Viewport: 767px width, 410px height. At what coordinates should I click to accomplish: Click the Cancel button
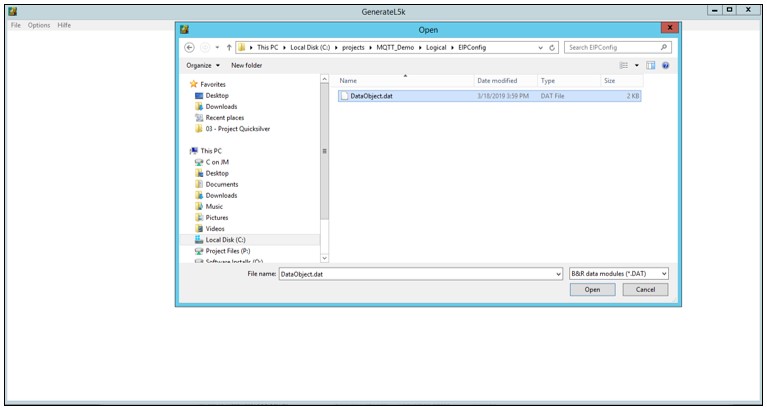(x=645, y=289)
